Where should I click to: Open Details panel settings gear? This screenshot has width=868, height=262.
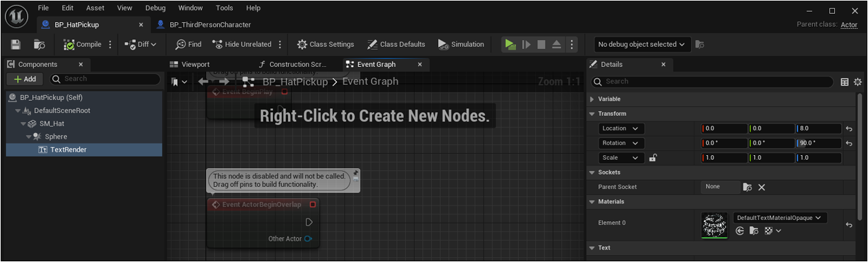point(858,82)
